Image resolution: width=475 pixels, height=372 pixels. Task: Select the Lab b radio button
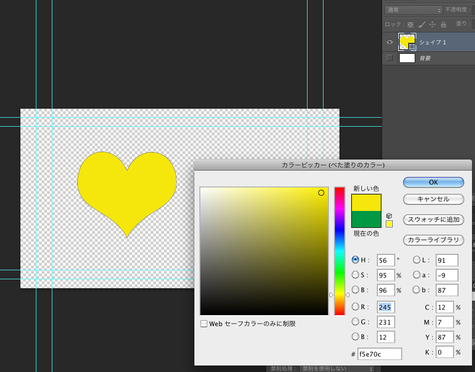click(x=416, y=290)
